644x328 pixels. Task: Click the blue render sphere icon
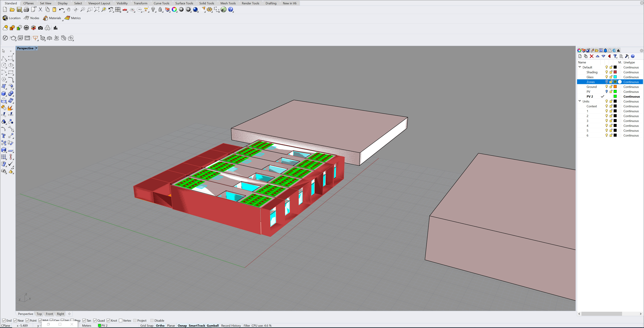196,10
